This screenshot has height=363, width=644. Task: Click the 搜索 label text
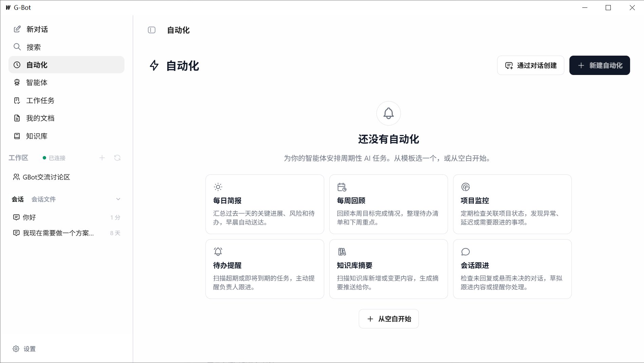[34, 47]
